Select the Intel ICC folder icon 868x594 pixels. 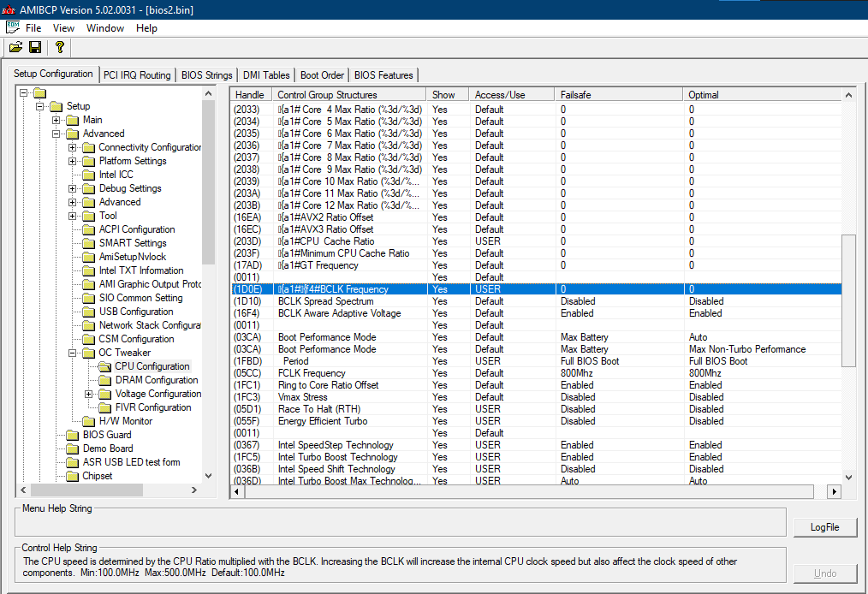click(88, 175)
